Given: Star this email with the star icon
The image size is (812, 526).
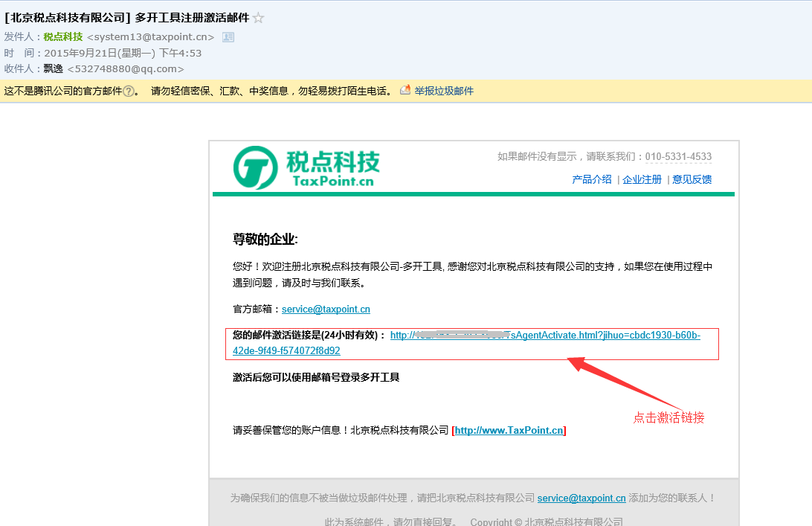Looking at the screenshot, I should tap(259, 18).
